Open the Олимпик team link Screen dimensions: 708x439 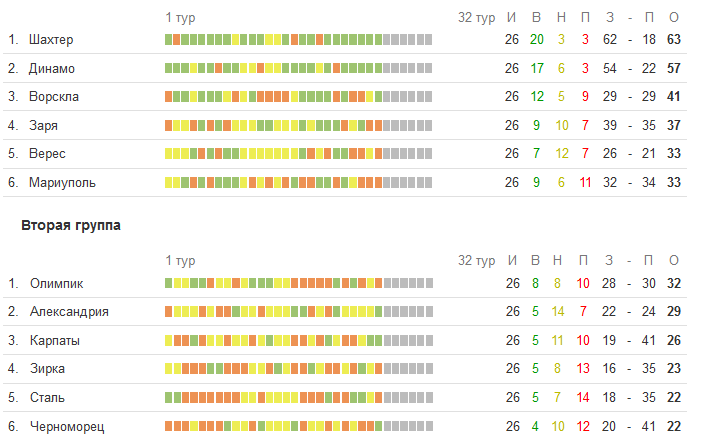pyautogui.click(x=56, y=283)
